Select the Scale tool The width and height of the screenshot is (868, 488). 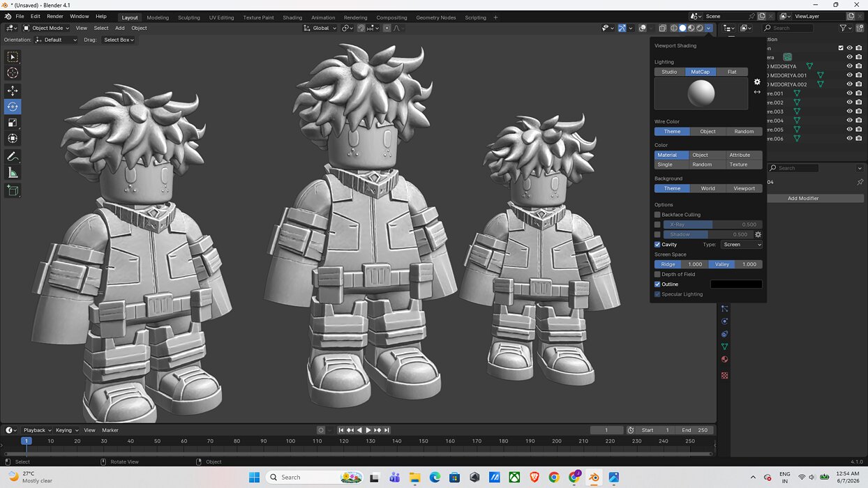point(13,123)
